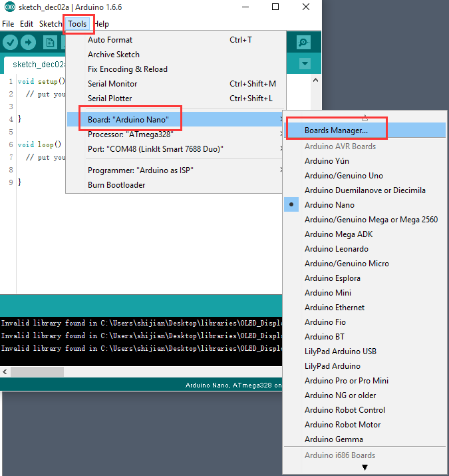Viewport: 449px width, 476px height.
Task: Maximize the Arduino window
Action: pyautogui.click(x=275, y=7)
